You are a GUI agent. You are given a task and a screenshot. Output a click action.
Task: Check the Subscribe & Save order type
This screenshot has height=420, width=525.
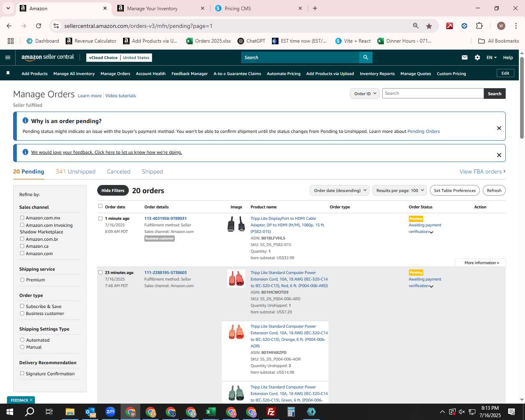[22, 306]
